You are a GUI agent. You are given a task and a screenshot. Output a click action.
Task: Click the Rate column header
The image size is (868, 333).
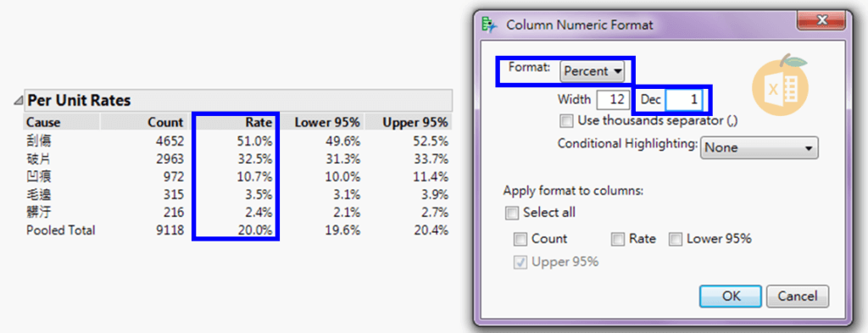coord(259,122)
